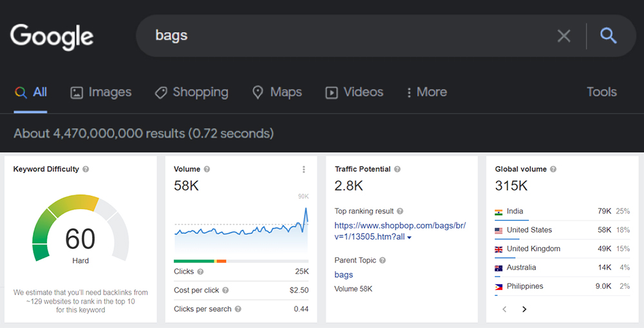
Task: Click the Parent Topic help icon
Action: (383, 260)
